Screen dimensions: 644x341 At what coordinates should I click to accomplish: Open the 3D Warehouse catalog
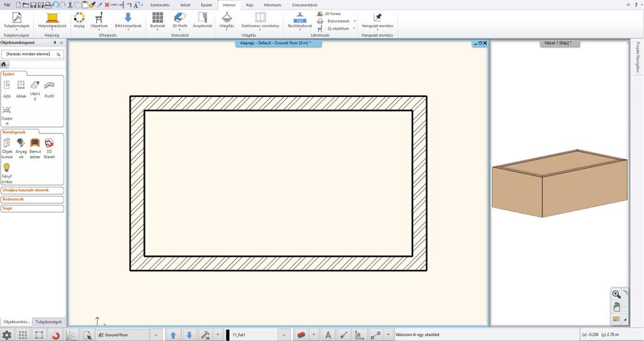(x=49, y=148)
